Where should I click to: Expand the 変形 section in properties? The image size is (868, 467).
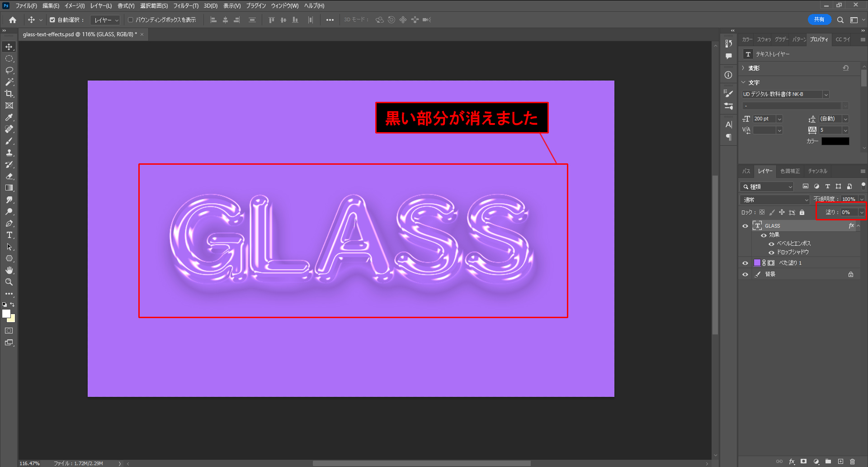(744, 68)
